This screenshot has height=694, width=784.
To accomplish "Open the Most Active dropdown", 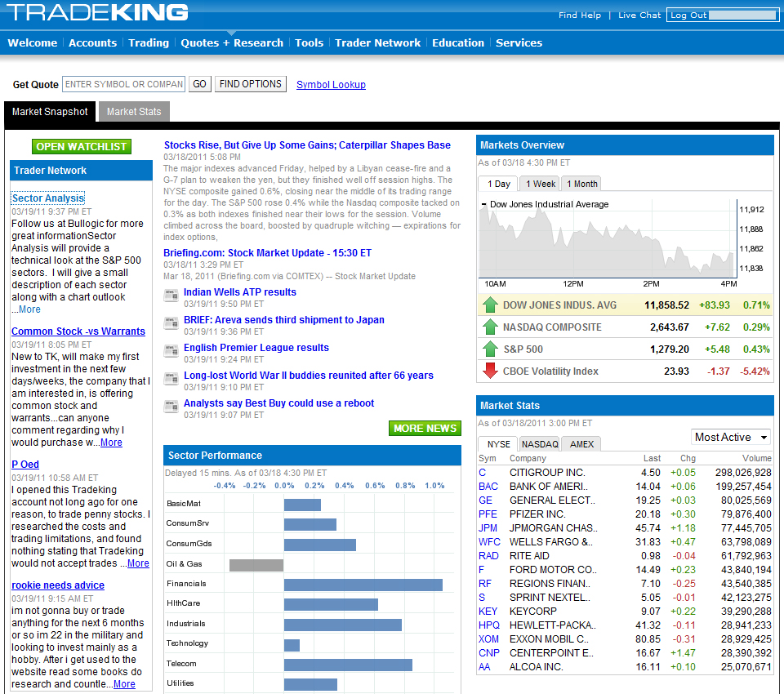I will pyautogui.click(x=730, y=437).
